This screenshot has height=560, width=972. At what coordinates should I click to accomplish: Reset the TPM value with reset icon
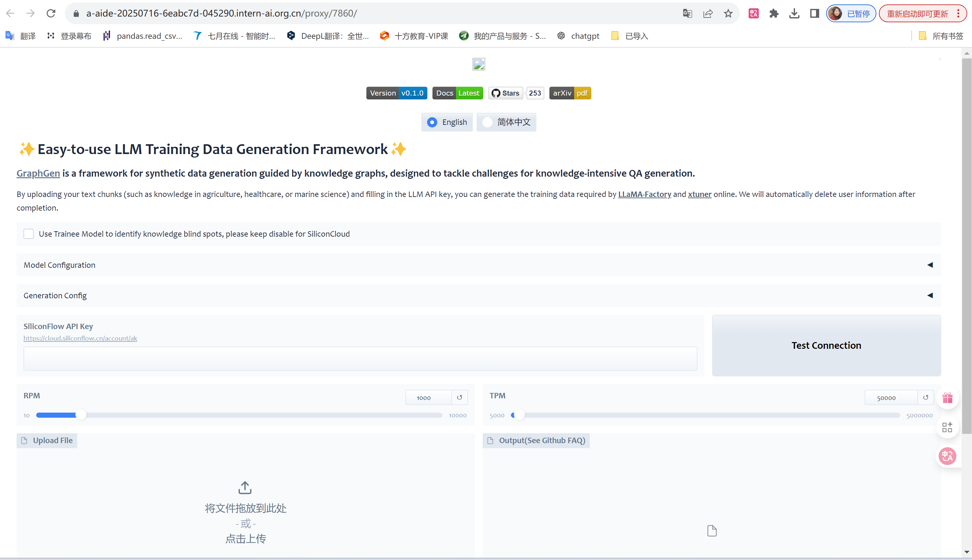pos(926,397)
